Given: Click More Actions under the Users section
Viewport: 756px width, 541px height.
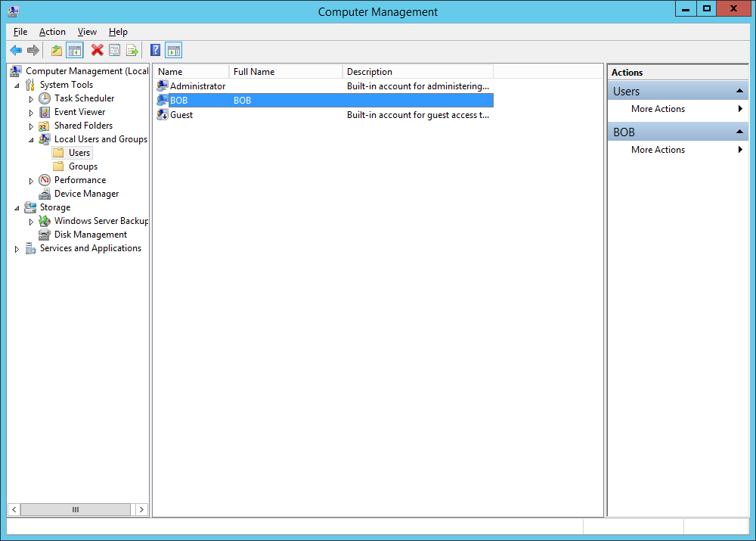Looking at the screenshot, I should pos(658,109).
